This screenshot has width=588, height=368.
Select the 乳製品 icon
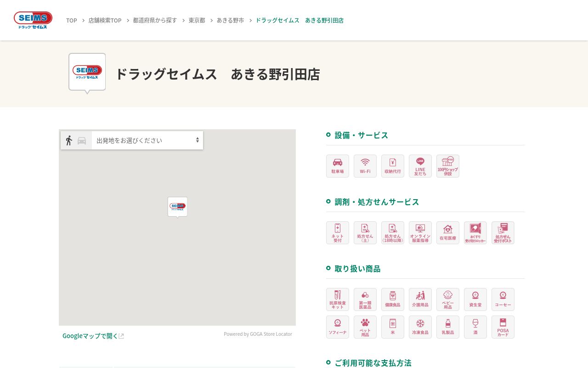point(448,327)
